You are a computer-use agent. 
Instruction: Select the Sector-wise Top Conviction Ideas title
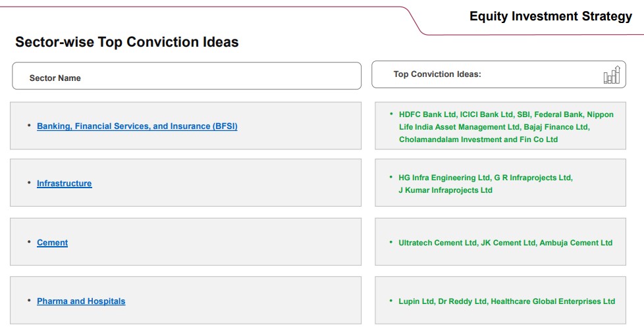tap(126, 42)
